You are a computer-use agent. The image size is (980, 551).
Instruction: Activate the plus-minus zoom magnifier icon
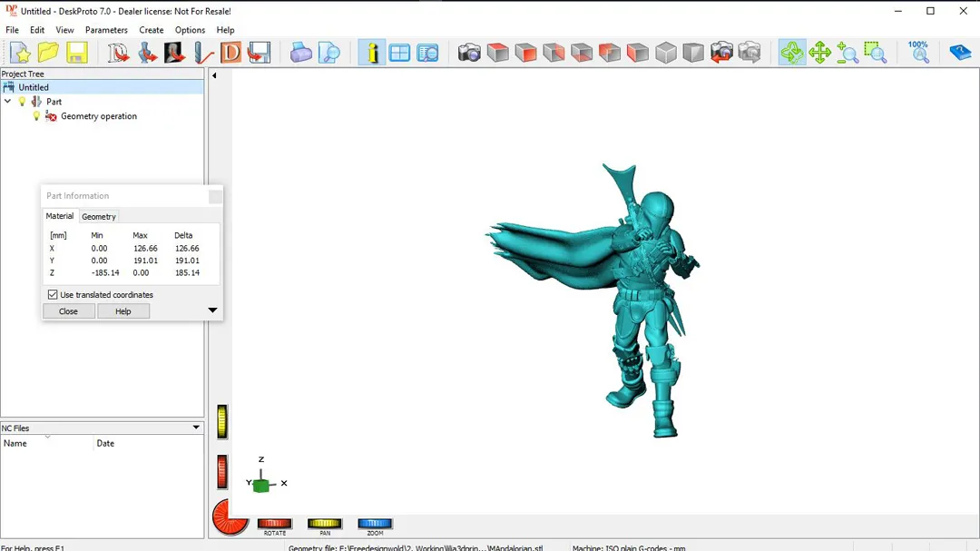pos(848,54)
